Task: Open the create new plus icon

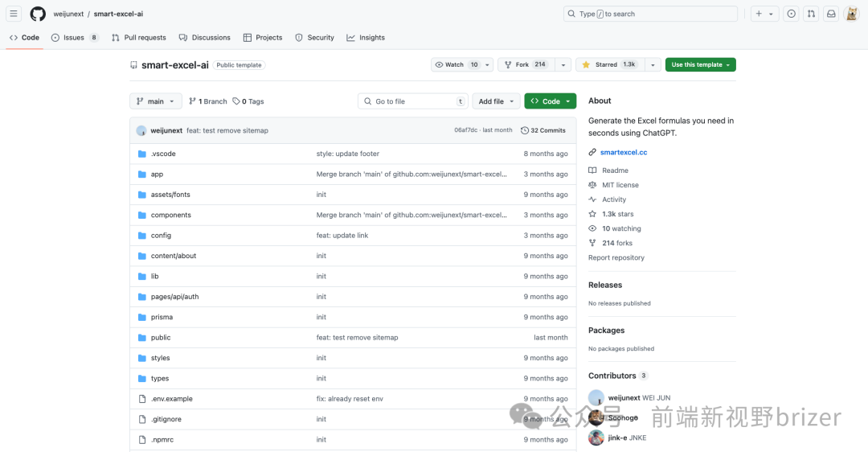Action: coord(759,14)
